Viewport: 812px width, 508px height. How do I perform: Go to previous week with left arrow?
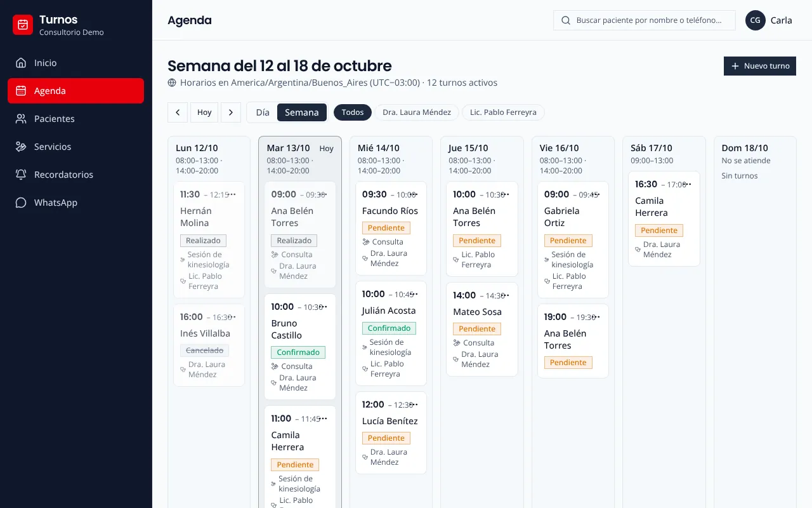pyautogui.click(x=178, y=112)
